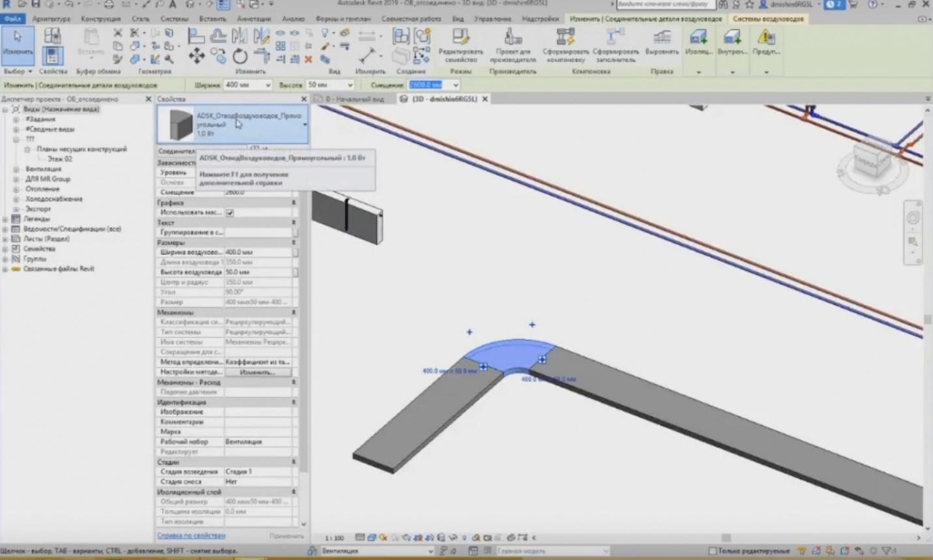This screenshot has width=933, height=560.
Task: Click the Изменить... button in properties
Action: (x=258, y=372)
